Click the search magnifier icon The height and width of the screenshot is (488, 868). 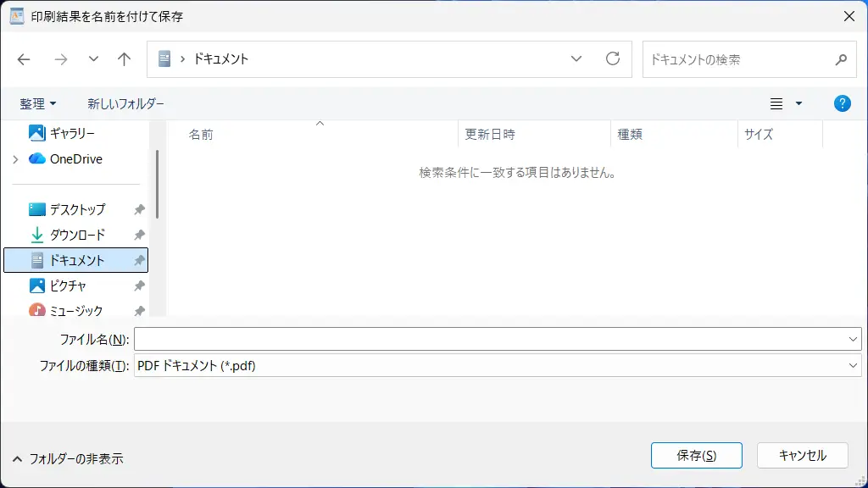841,59
